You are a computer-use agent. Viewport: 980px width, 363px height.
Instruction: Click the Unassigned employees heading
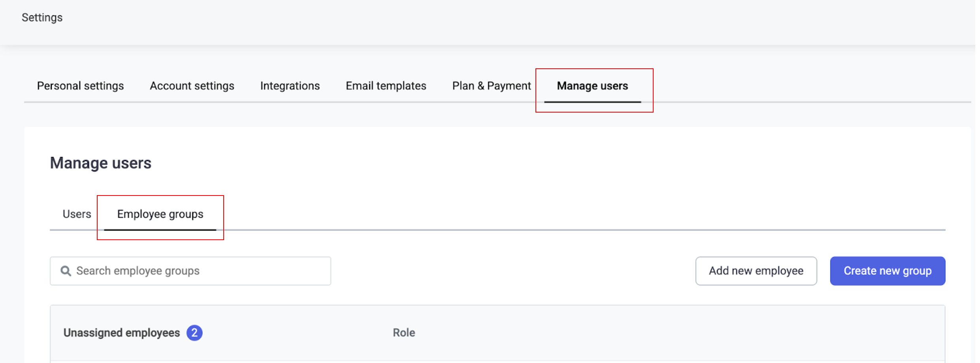point(122,333)
